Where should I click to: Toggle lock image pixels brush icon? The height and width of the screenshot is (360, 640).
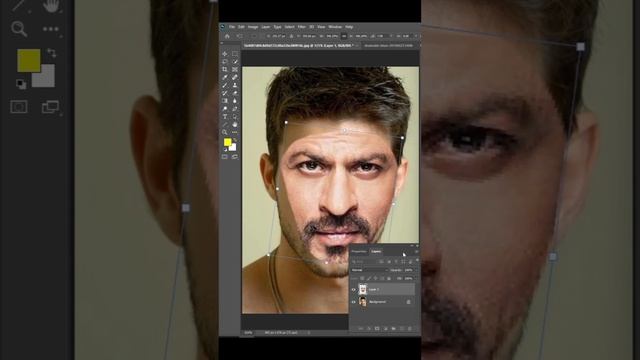tap(369, 278)
